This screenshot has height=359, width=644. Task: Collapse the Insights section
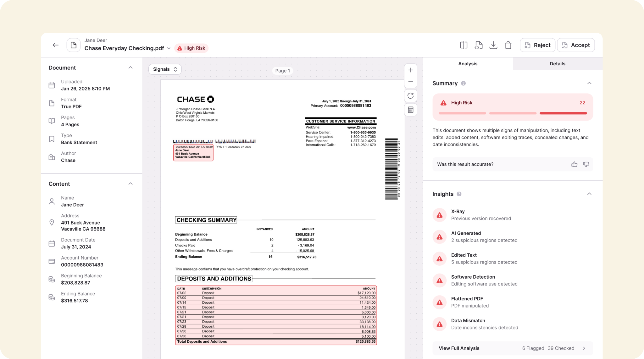[589, 194]
